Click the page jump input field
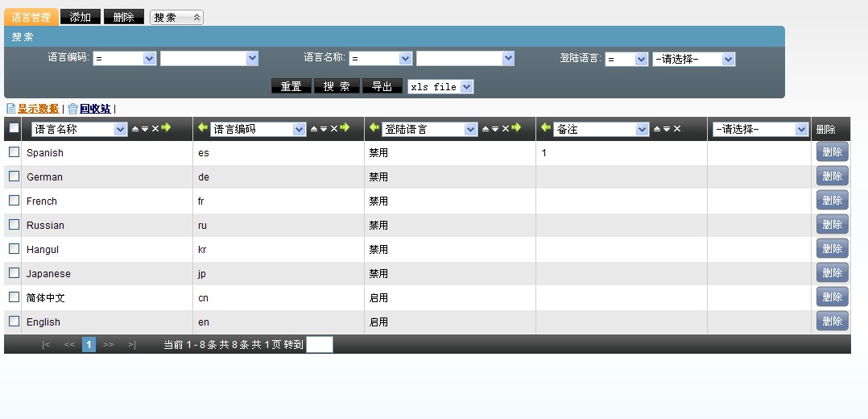This screenshot has height=419, width=868. (x=320, y=345)
